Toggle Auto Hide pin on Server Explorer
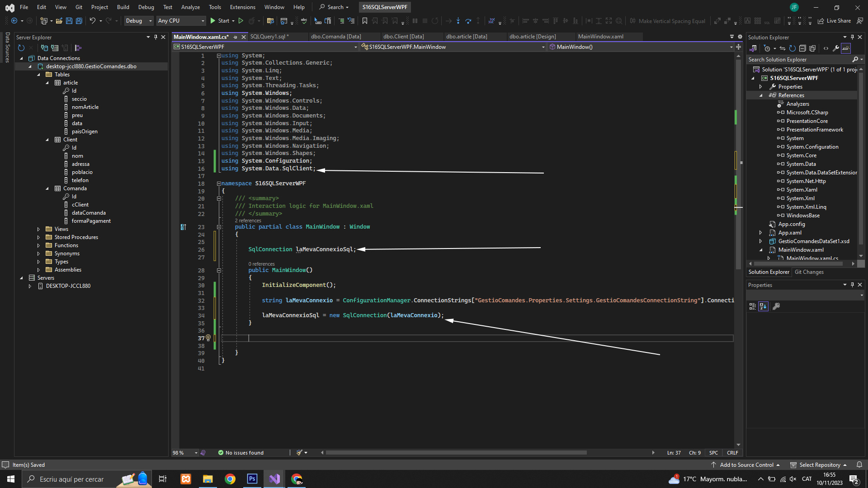 pyautogui.click(x=156, y=37)
